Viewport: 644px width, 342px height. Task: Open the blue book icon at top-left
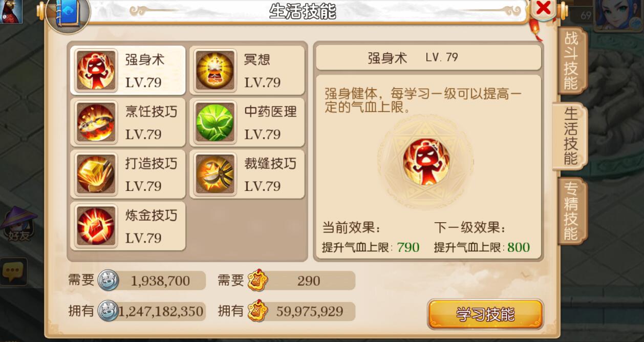point(68,12)
